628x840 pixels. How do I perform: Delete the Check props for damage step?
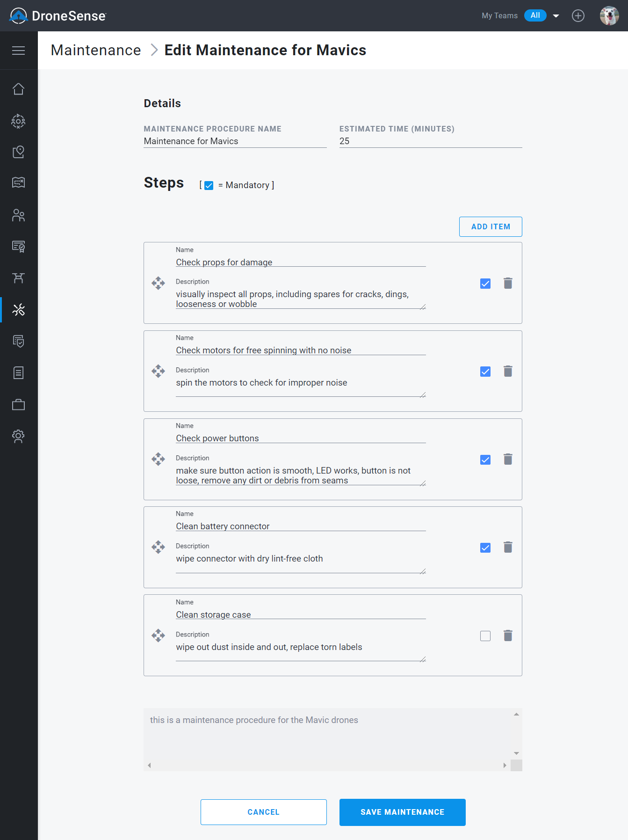508,283
